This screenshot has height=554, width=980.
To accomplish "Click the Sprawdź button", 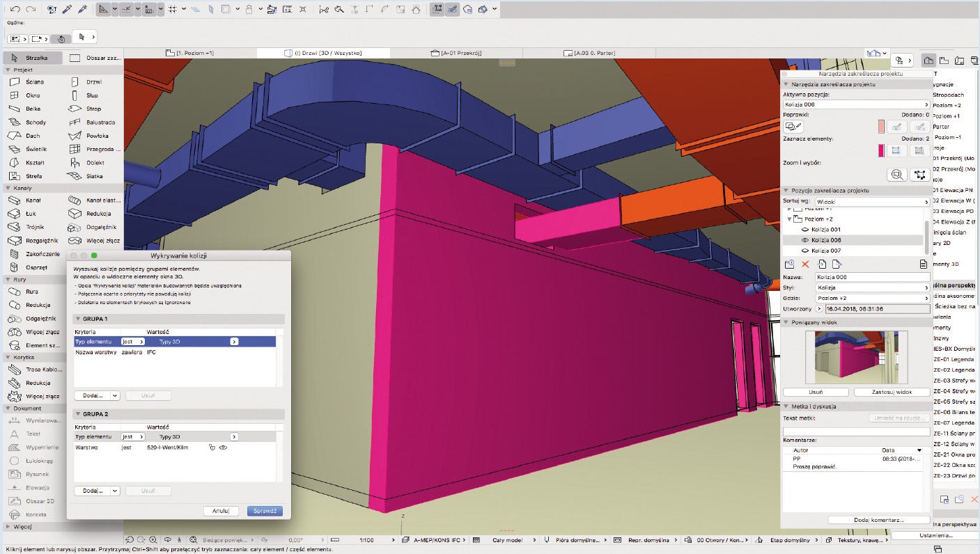I will [x=265, y=511].
